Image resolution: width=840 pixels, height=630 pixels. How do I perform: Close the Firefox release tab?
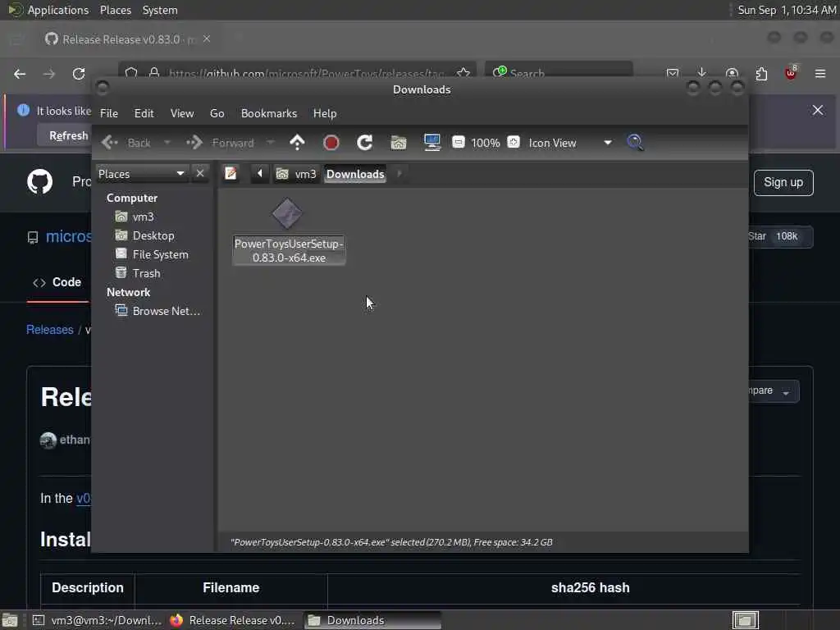coord(207,39)
